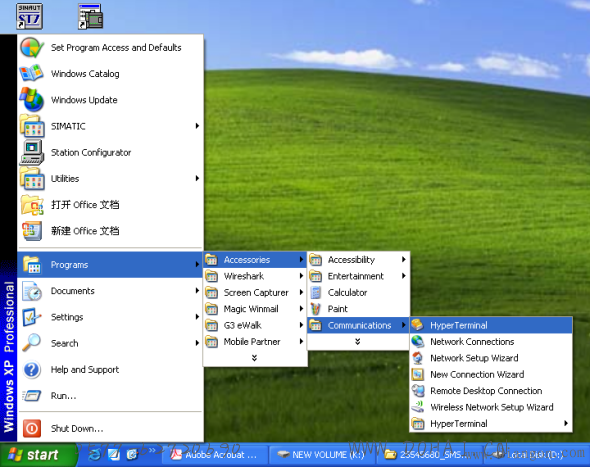Click the green start button
The image size is (590, 467).
pos(38,455)
